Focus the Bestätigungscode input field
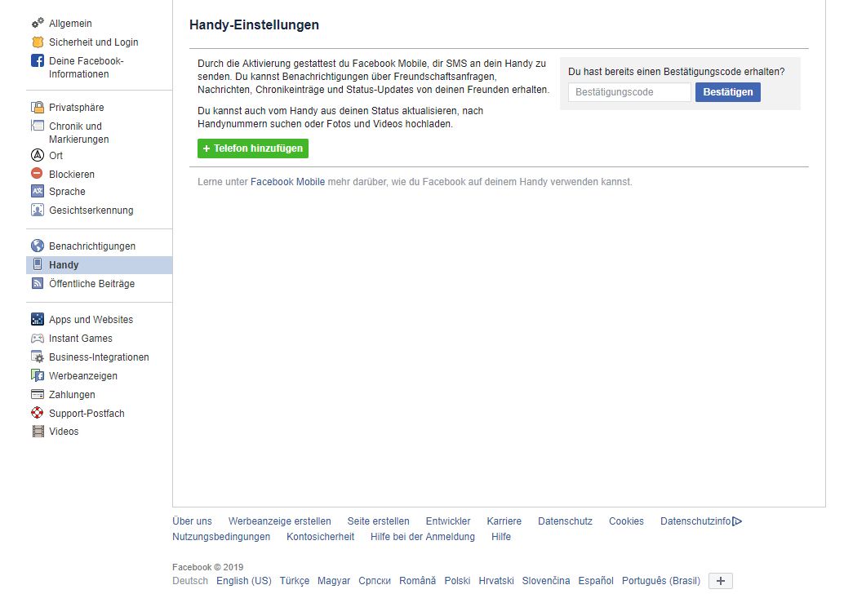This screenshot has width=844, height=616. pos(629,92)
